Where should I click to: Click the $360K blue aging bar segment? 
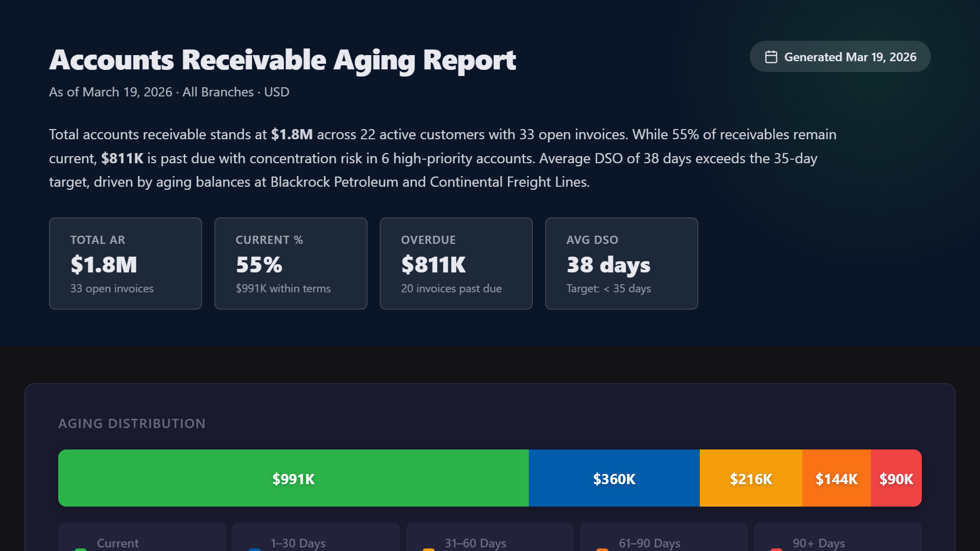tap(614, 479)
